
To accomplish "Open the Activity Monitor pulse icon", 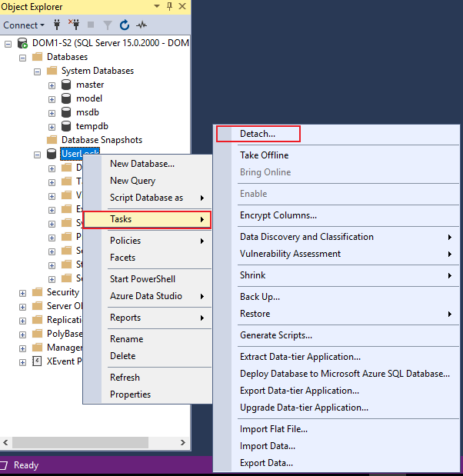I will pyautogui.click(x=142, y=25).
